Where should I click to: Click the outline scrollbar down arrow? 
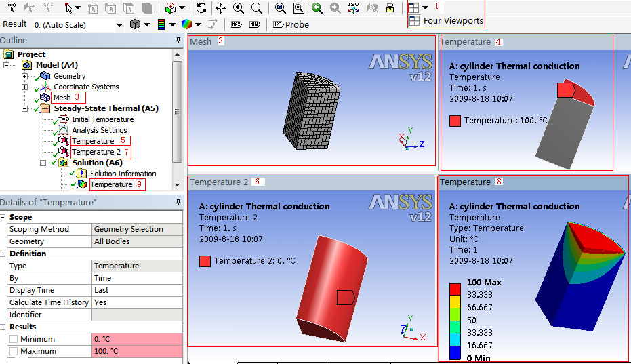pos(177,185)
